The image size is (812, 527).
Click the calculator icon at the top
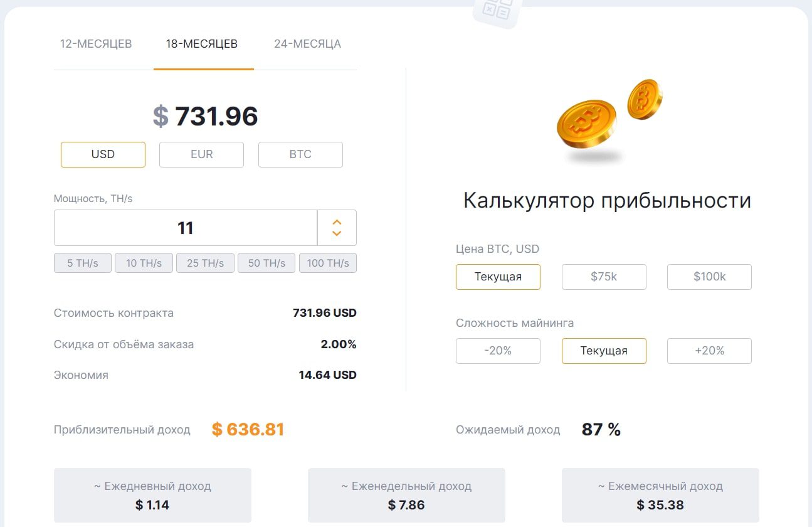[497, 10]
